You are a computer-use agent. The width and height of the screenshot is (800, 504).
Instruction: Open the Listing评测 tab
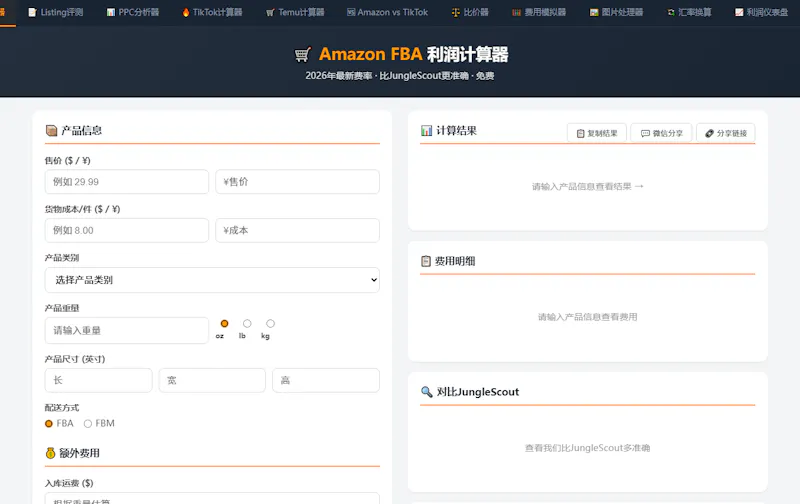point(56,12)
